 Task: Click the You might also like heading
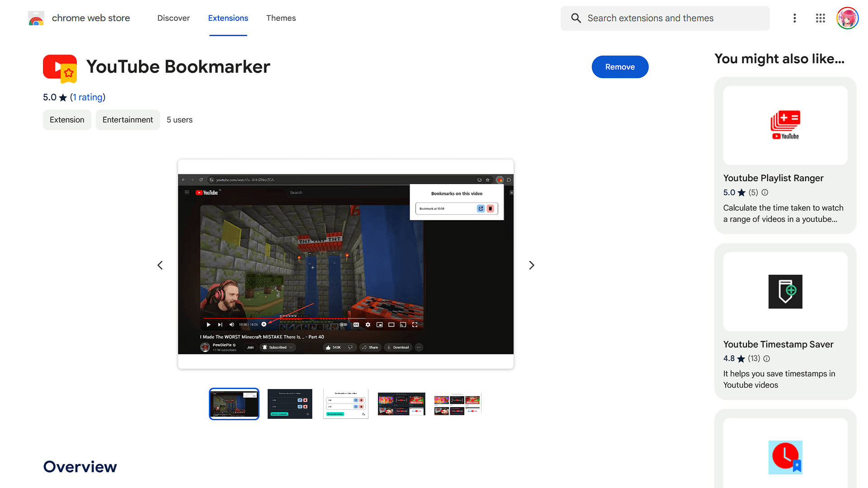pos(779,59)
